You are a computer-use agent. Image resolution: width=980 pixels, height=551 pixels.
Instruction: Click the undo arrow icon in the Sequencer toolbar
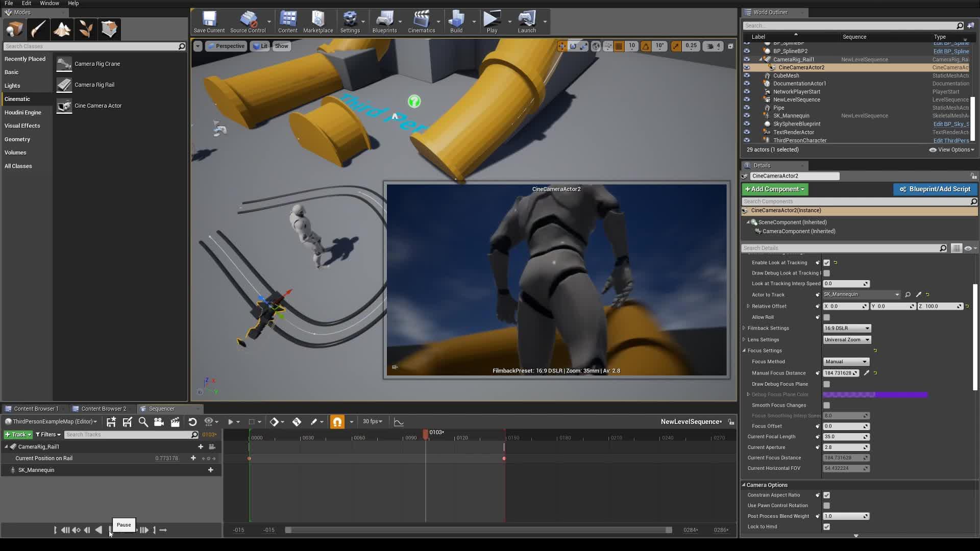pyautogui.click(x=192, y=421)
